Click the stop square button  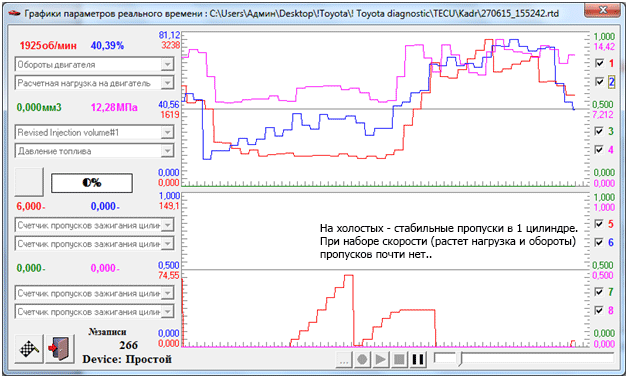pos(399,359)
